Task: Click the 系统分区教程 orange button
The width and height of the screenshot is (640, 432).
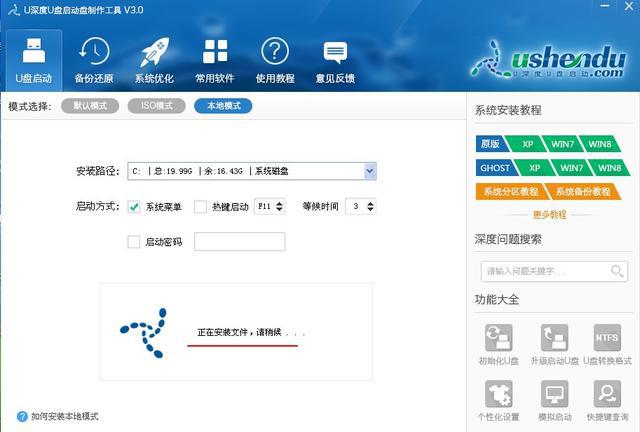Action: coord(510,191)
